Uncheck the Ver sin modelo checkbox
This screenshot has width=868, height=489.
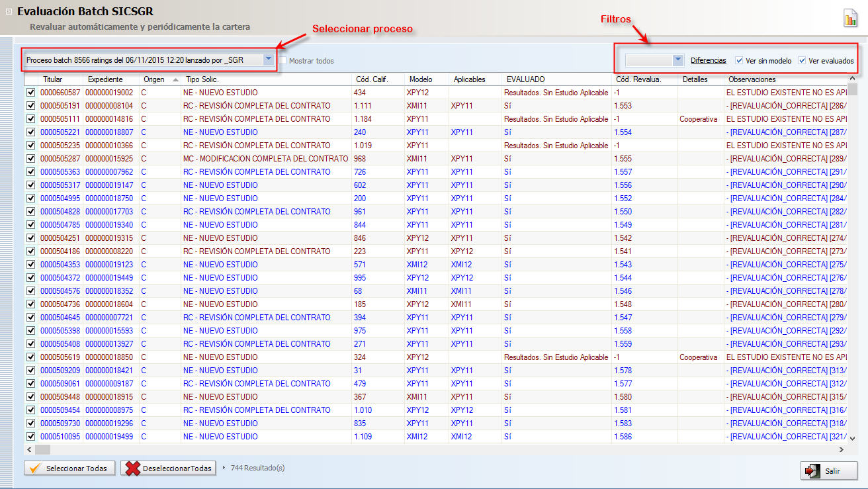[x=740, y=60]
